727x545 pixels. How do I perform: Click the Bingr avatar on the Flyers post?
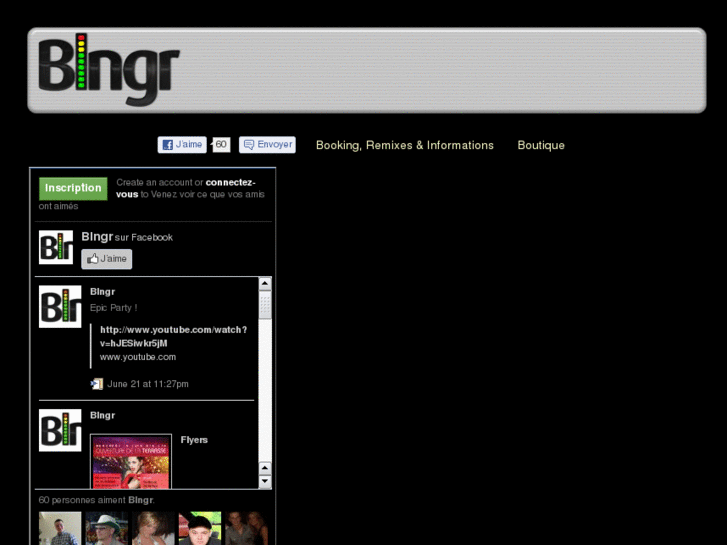(x=60, y=430)
